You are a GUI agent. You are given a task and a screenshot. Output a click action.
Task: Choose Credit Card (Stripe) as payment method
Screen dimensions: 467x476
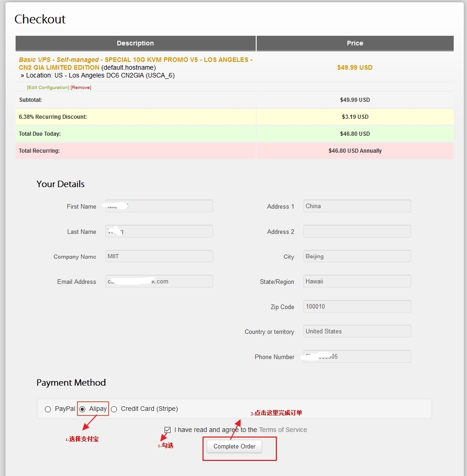113,409
